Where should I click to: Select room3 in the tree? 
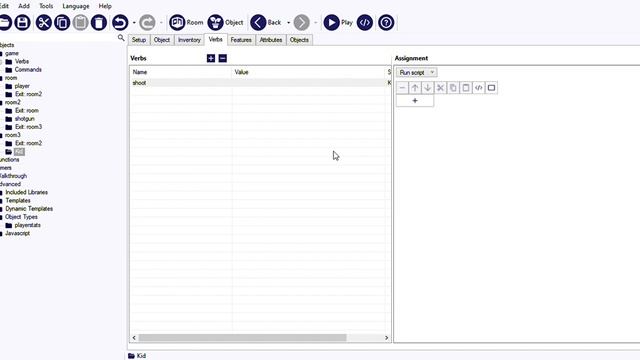click(x=13, y=135)
